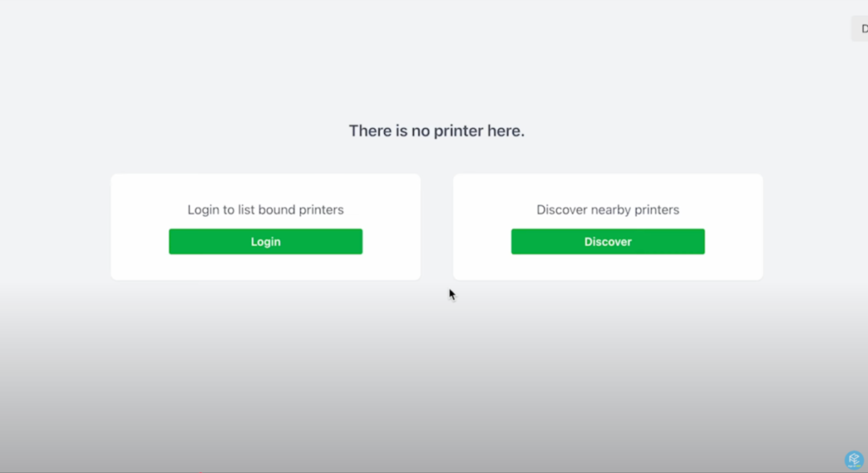Click the blue circular logo badge

[x=854, y=459]
